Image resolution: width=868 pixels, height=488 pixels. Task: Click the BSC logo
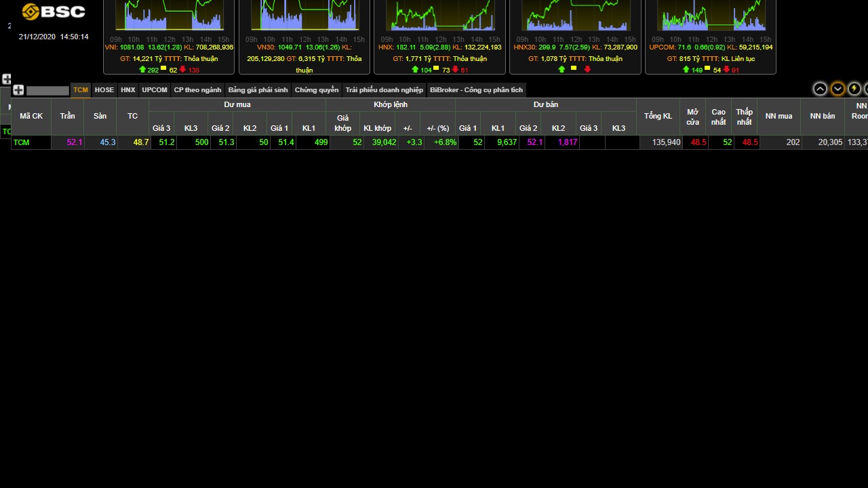(x=54, y=12)
